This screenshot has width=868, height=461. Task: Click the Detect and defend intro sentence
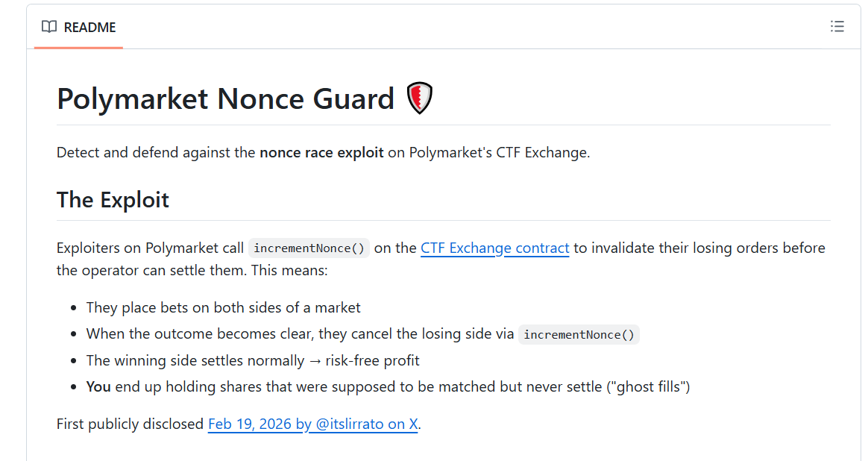[324, 152]
